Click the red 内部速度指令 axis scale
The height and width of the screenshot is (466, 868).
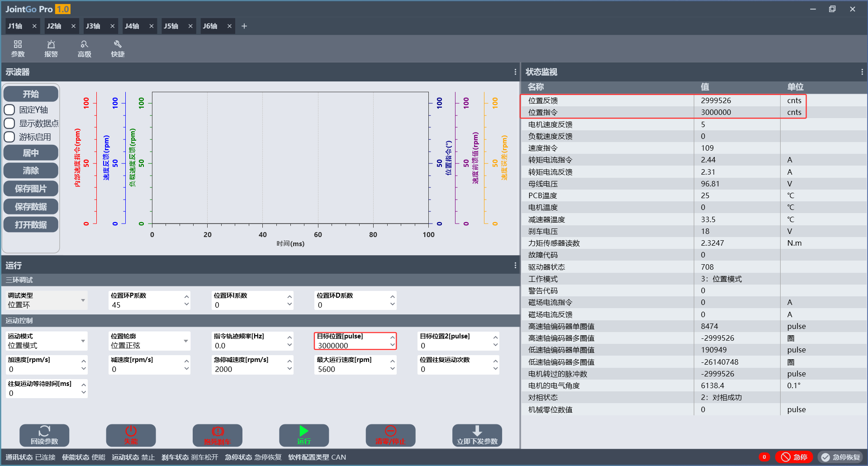pos(86,158)
